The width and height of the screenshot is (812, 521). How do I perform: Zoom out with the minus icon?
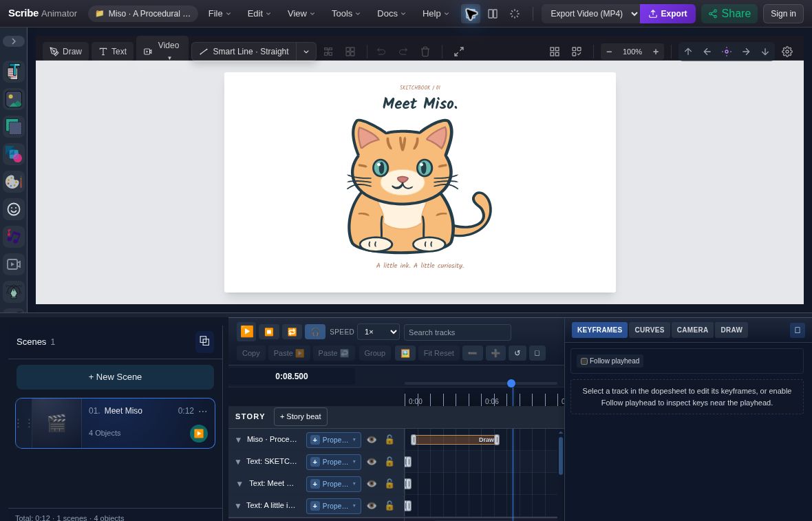pyautogui.click(x=609, y=52)
